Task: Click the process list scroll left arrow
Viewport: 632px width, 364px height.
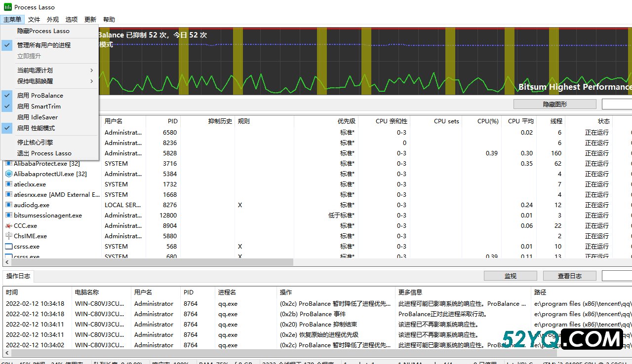Action: [6, 262]
